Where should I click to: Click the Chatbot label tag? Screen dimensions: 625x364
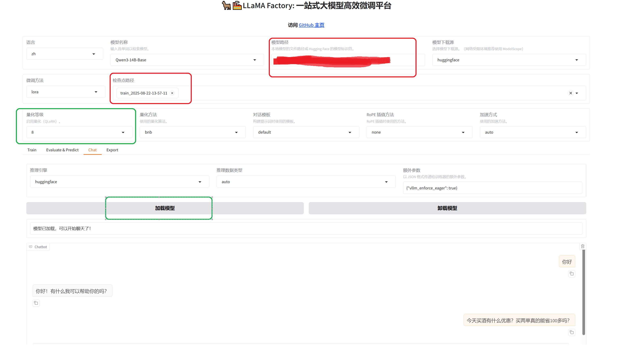(x=38, y=247)
